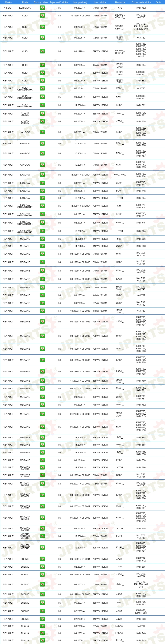Select the B56_, 556_ body code cell
This screenshot has height=644, width=165.
pyautogui.click(x=120, y=174)
